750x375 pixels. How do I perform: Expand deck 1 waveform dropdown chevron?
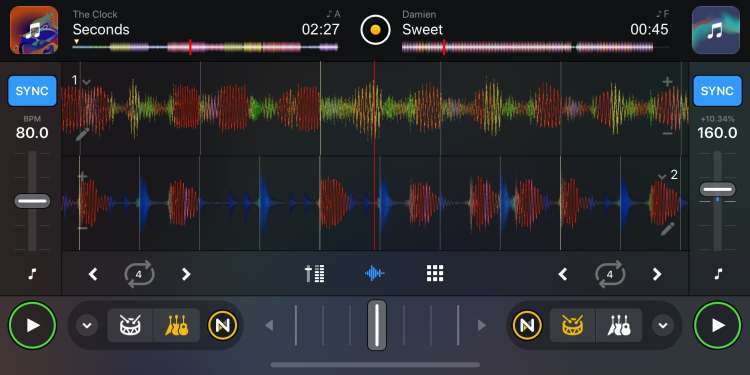[x=87, y=82]
